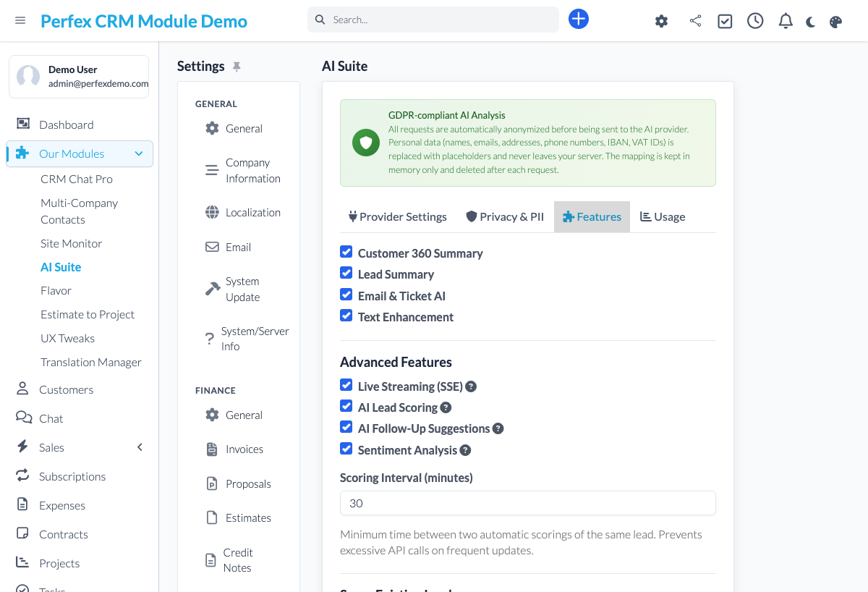Open the Provider Settings tab
This screenshot has width=868, height=592.
397,216
